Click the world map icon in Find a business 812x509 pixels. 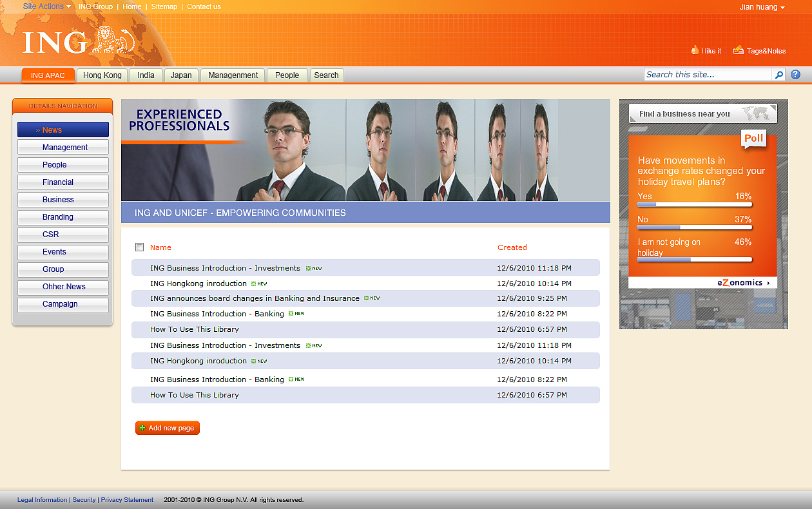pos(757,113)
